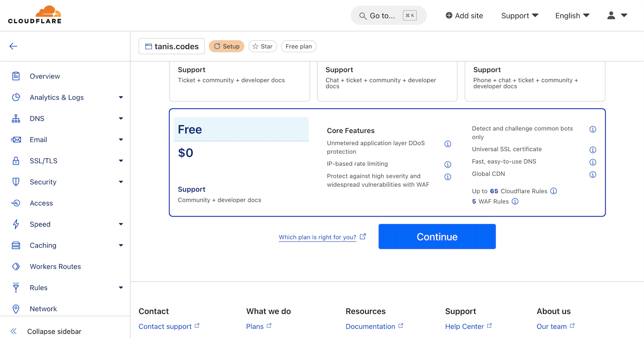
Task: Collapse the sidebar with the double-chevron icon
Action: click(x=13, y=331)
